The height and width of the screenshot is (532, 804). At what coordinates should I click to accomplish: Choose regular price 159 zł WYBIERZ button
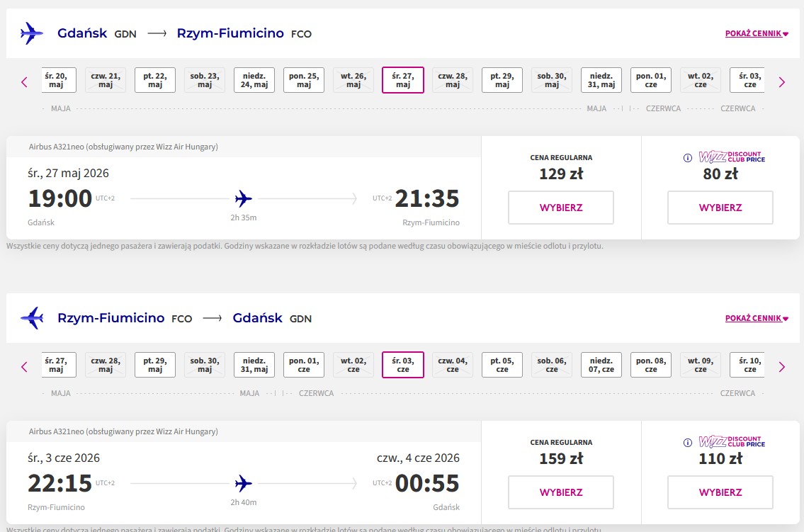click(561, 492)
